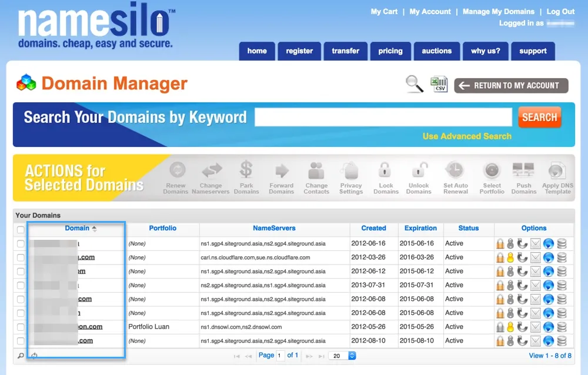This screenshot has height=375, width=588.
Task: Click lock icon in row created 2012-06-16
Action: 500,244
